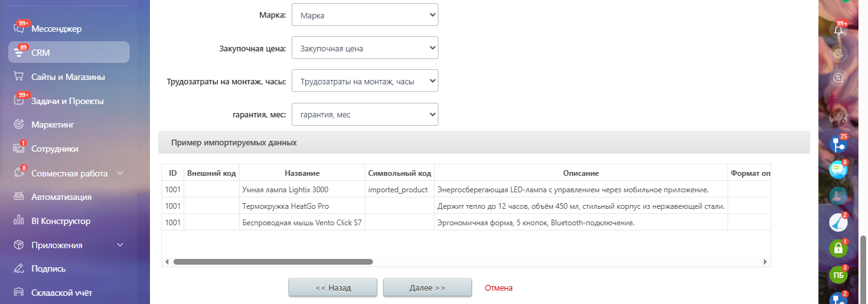Open BI Constructor chart icon
Screen dimensions: 868x304
(19, 221)
